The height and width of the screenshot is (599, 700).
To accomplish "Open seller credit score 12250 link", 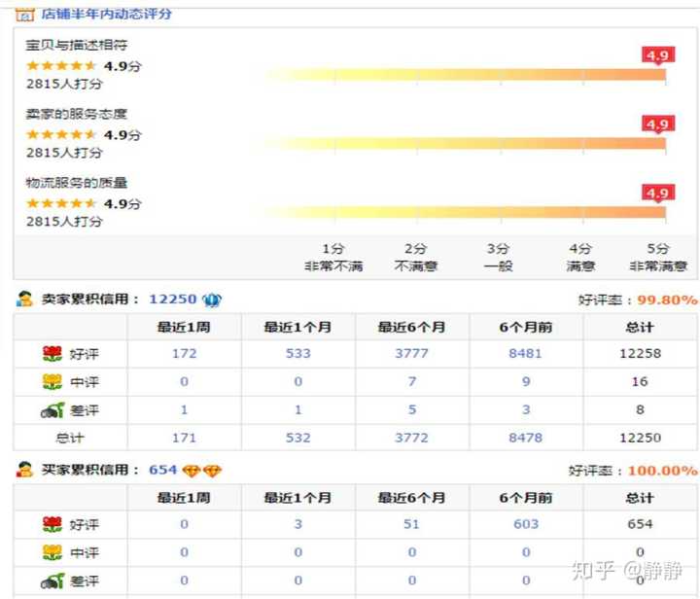I will point(172,299).
